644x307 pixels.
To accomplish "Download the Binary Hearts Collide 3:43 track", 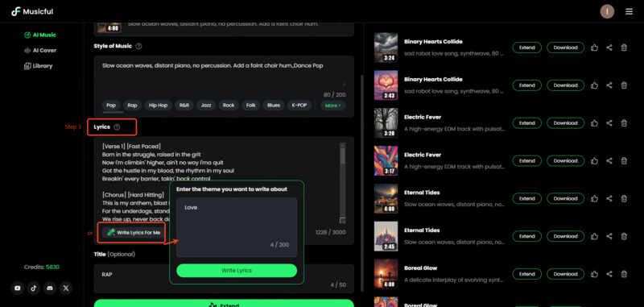I will point(566,85).
